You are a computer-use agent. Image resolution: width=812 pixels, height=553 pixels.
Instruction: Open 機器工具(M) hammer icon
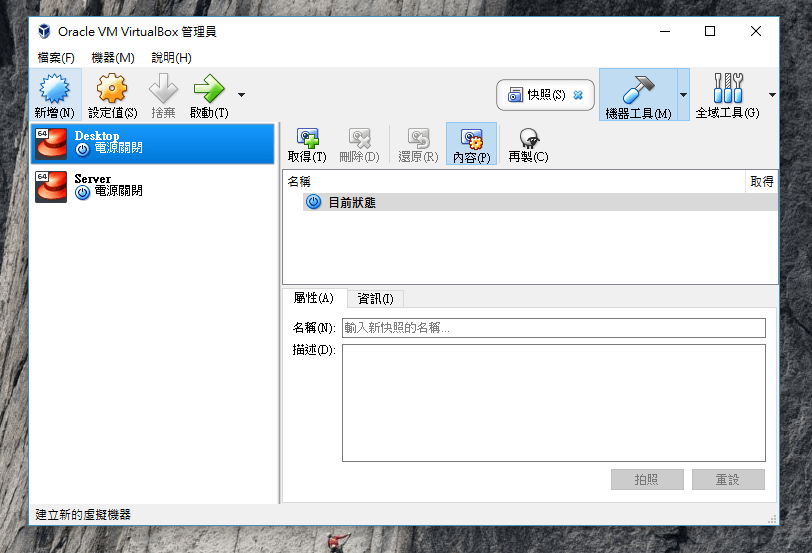639,89
